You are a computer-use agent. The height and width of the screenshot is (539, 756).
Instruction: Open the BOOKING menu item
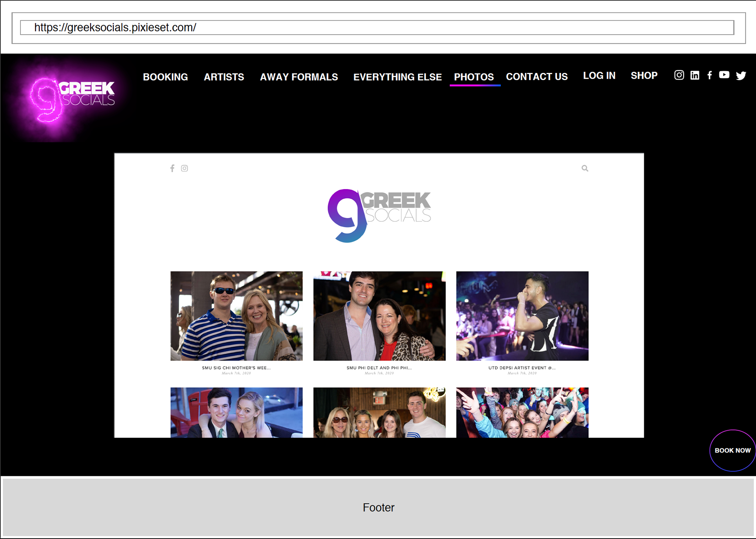coord(165,77)
